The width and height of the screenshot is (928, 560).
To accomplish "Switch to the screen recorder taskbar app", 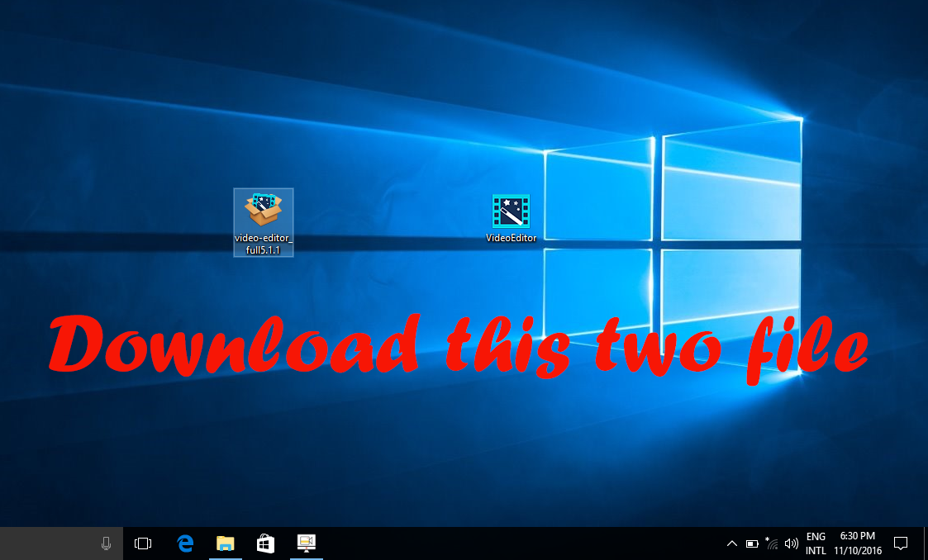I will [x=306, y=543].
